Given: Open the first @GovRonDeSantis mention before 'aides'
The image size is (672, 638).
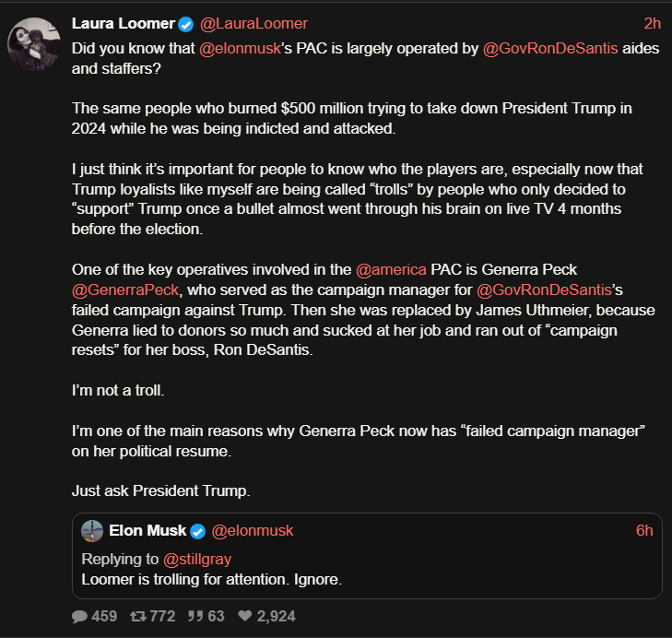Looking at the screenshot, I should click(544, 49).
